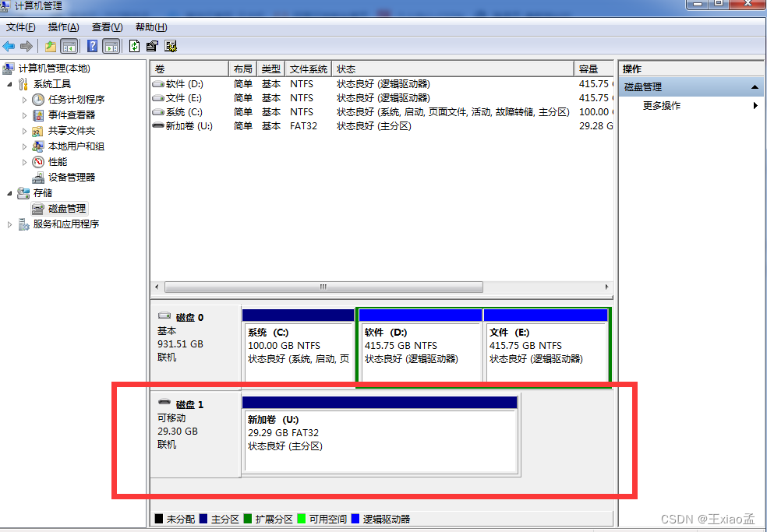767x532 pixels.
Task: Click the blue Back arrow in toolbar
Action: click(x=9, y=47)
